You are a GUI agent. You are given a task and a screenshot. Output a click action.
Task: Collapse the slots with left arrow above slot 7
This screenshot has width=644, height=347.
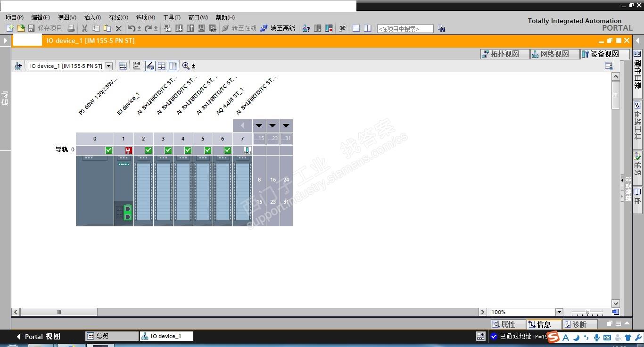242,125
